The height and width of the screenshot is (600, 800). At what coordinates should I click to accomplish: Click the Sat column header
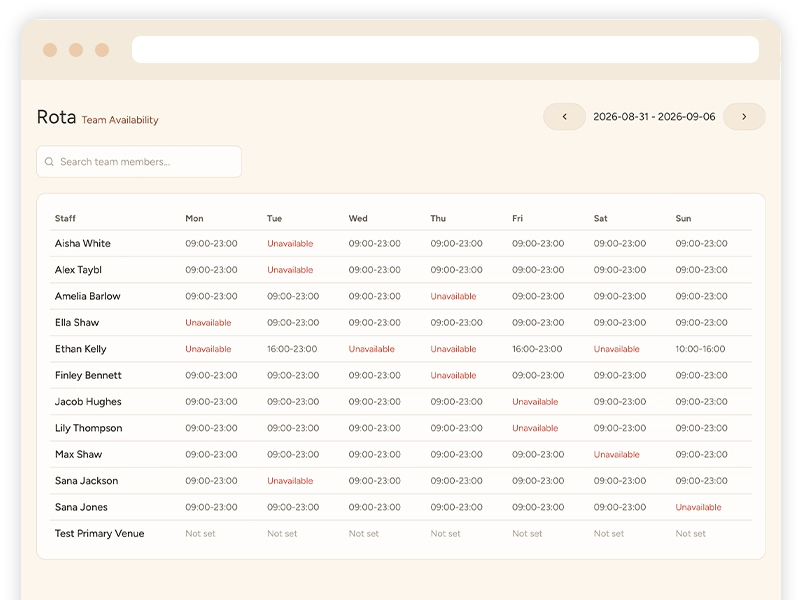[x=601, y=218]
